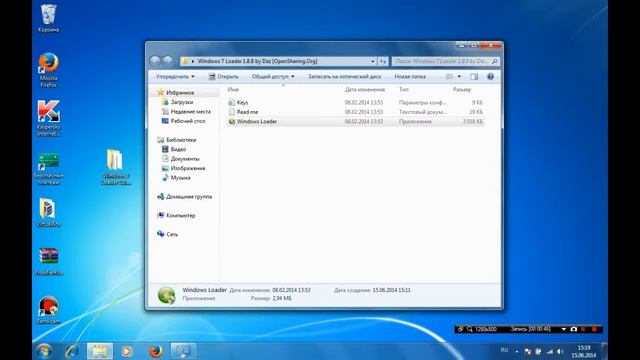Change the view mode icon

[449, 76]
